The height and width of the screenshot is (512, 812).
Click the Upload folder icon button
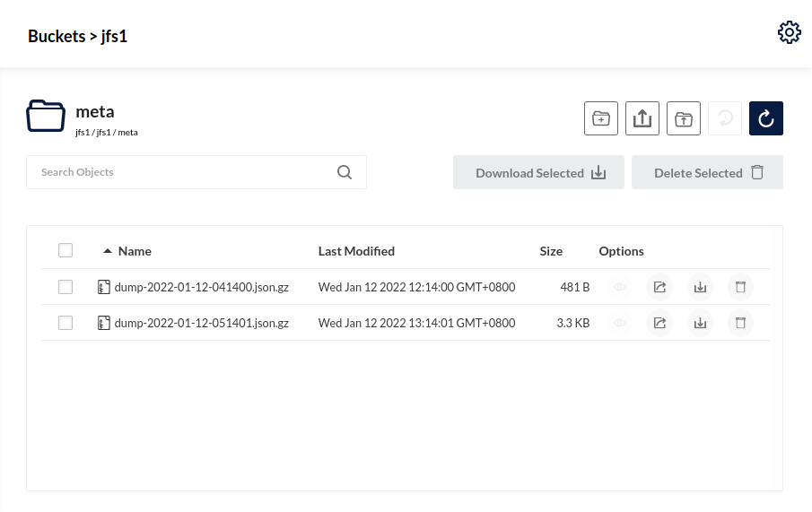(x=684, y=118)
